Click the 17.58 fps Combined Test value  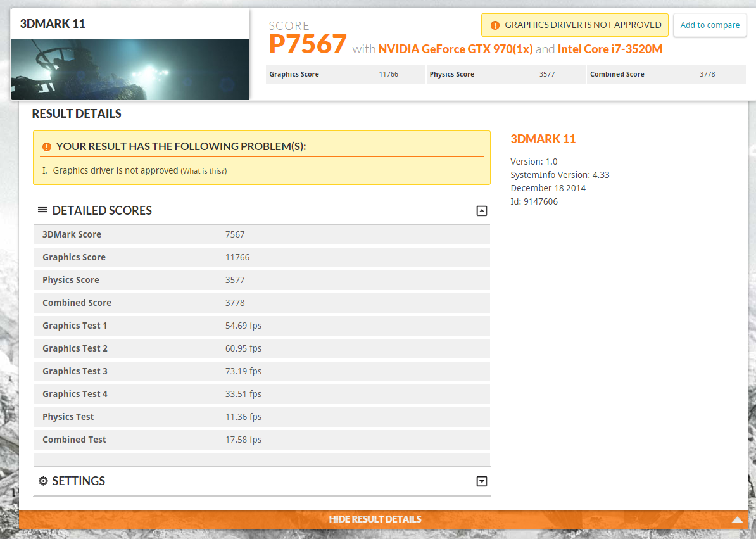tap(244, 440)
